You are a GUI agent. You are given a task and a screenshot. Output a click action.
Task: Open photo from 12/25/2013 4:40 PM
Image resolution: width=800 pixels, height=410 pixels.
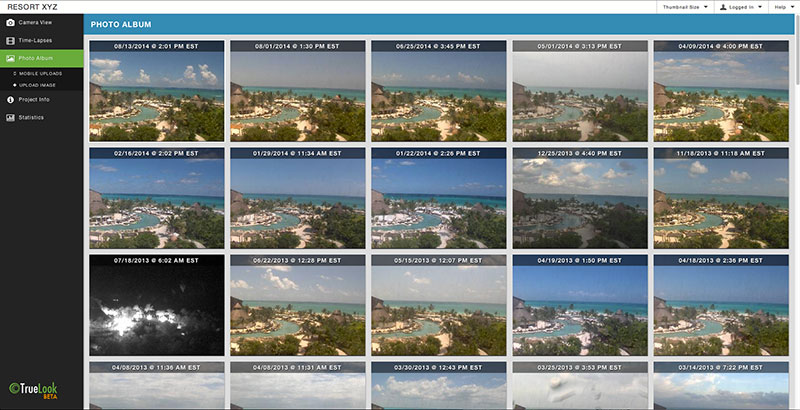tap(580, 198)
